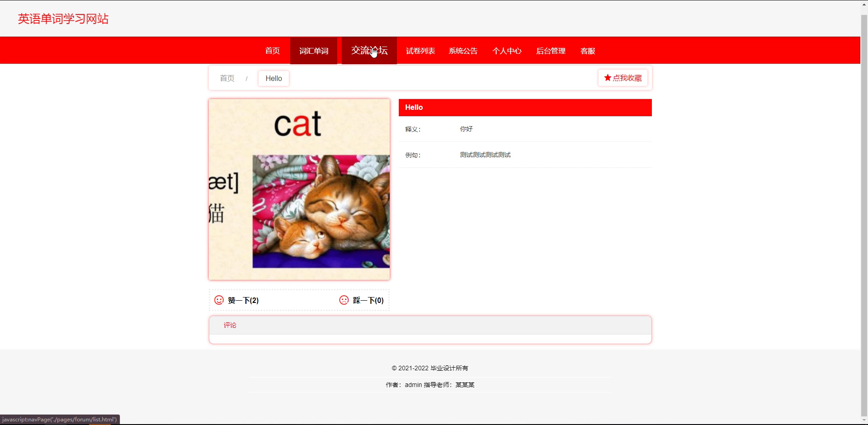Go to the 交流论坛 forum page
The width and height of the screenshot is (868, 425).
tap(369, 51)
